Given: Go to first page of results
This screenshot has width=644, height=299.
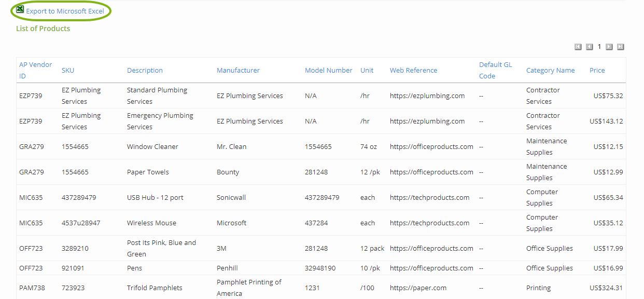Looking at the screenshot, I should pos(578,47).
